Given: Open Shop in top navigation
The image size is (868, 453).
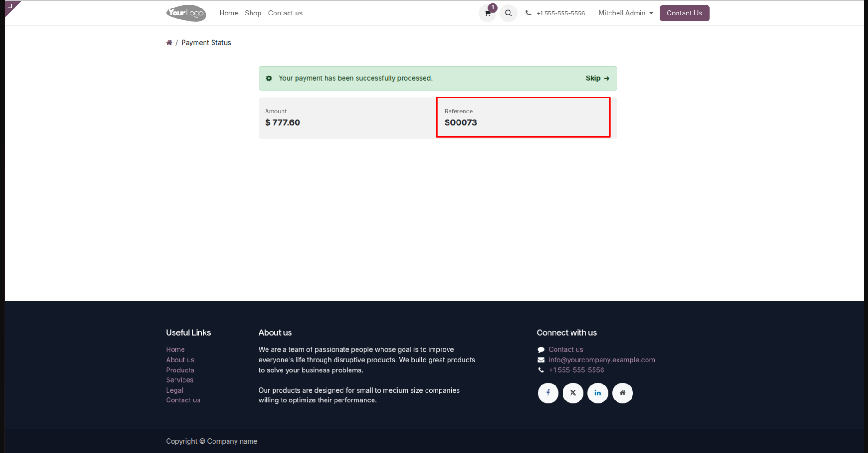Looking at the screenshot, I should [253, 13].
